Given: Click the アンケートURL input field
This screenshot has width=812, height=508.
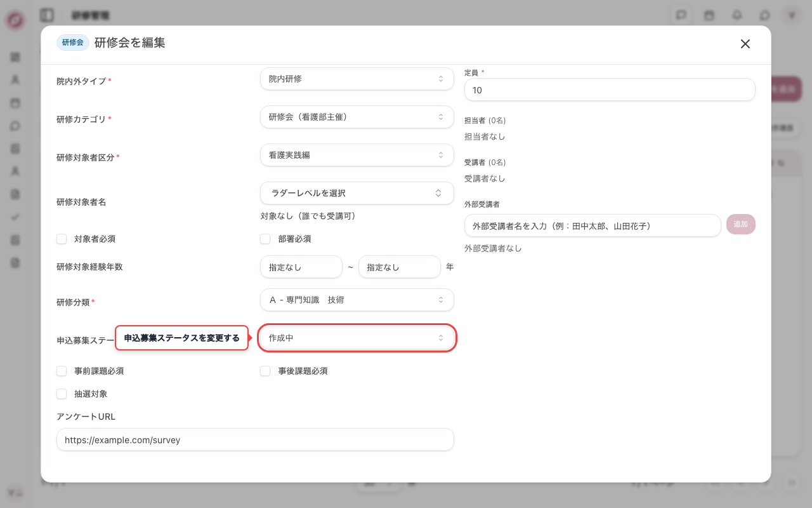Looking at the screenshot, I should [x=255, y=439].
